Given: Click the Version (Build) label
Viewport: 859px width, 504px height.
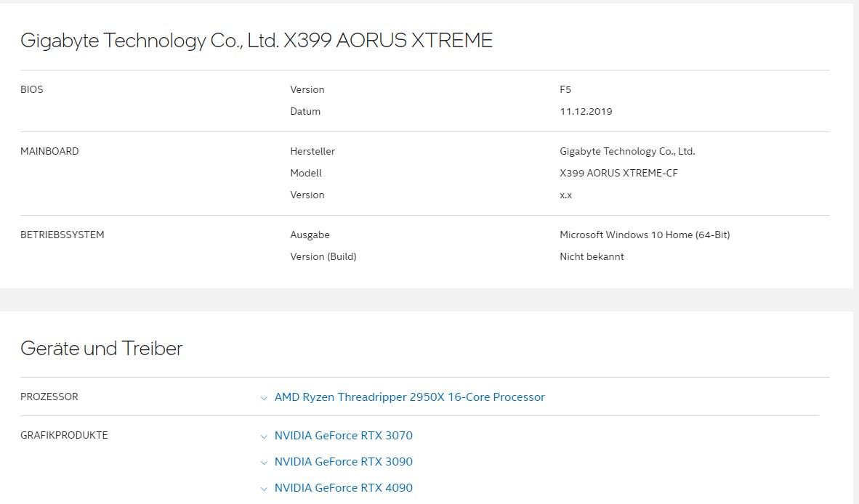Looking at the screenshot, I should 323,257.
